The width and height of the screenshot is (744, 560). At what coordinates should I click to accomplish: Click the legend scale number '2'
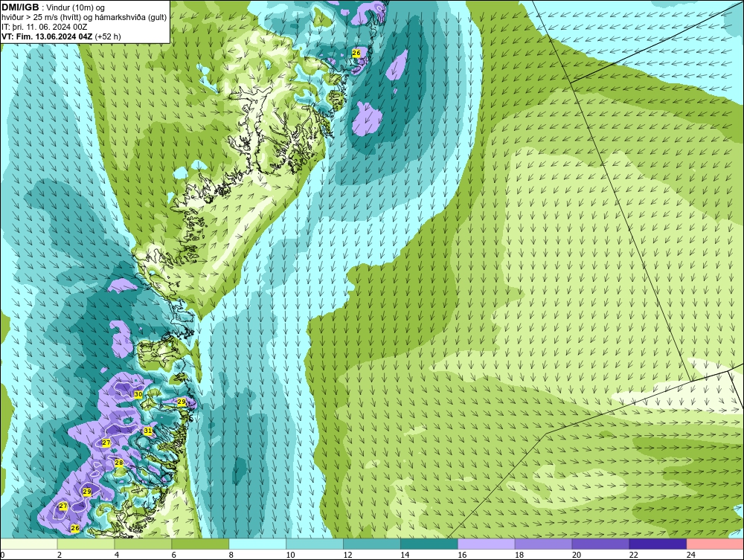60,555
